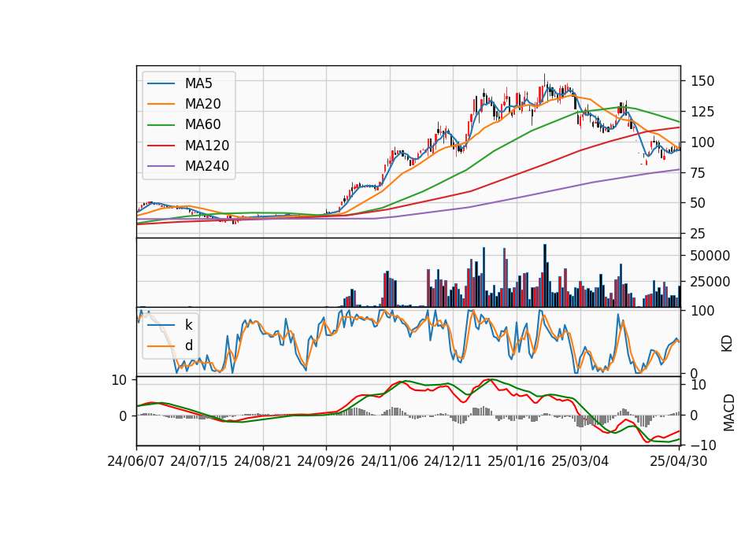The width and height of the screenshot is (756, 543).
Task: Click the 50 price axis tick
Action: (x=699, y=203)
